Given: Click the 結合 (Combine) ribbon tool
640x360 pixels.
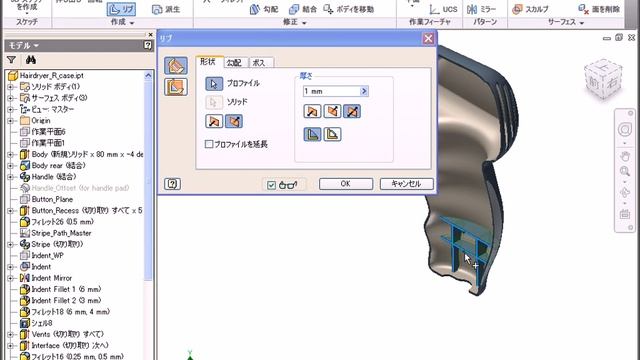Looking at the screenshot, I should 302,9.
